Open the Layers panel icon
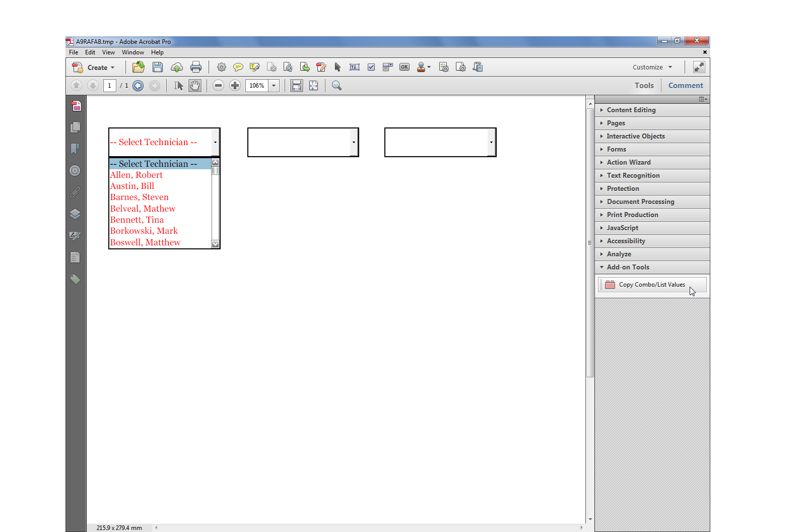Image resolution: width=806 pixels, height=532 pixels. click(75, 214)
